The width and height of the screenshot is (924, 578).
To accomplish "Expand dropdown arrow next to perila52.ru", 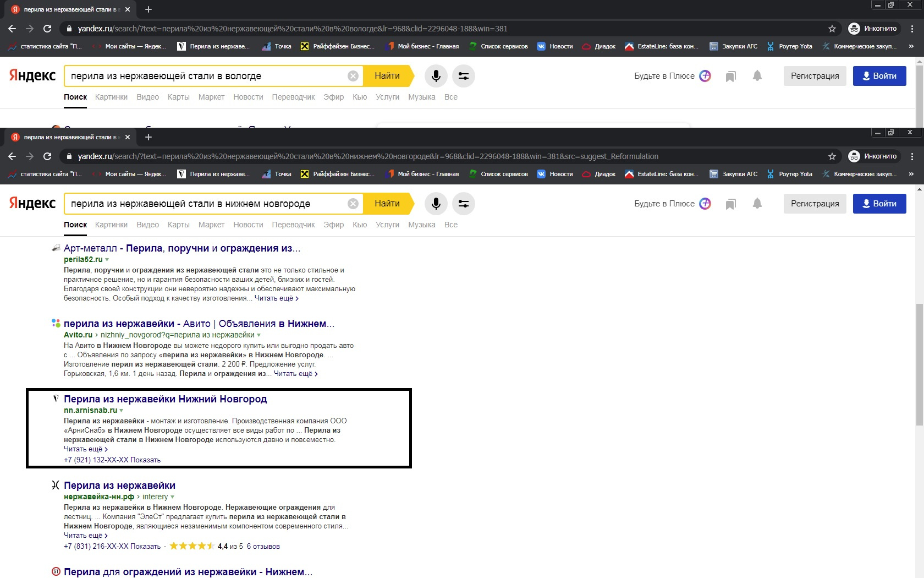I will pos(107,260).
